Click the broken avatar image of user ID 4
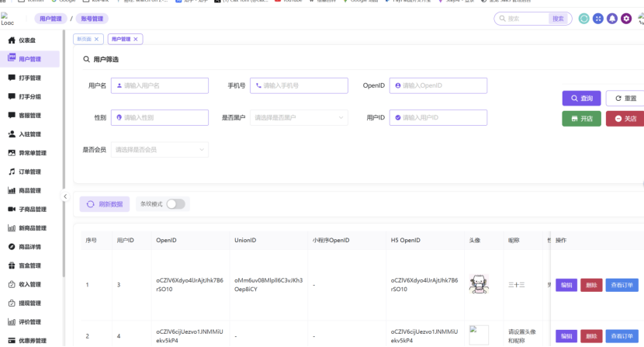Screen dimensions: 644x347 479,335
